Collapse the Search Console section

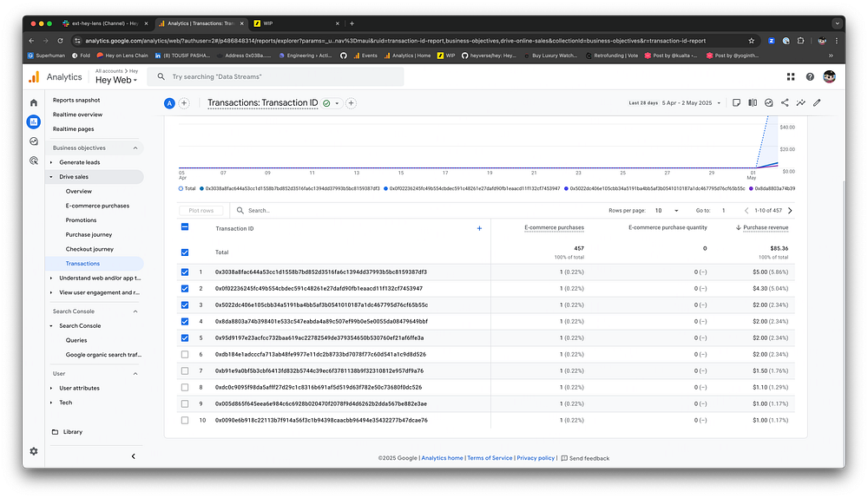(x=135, y=311)
